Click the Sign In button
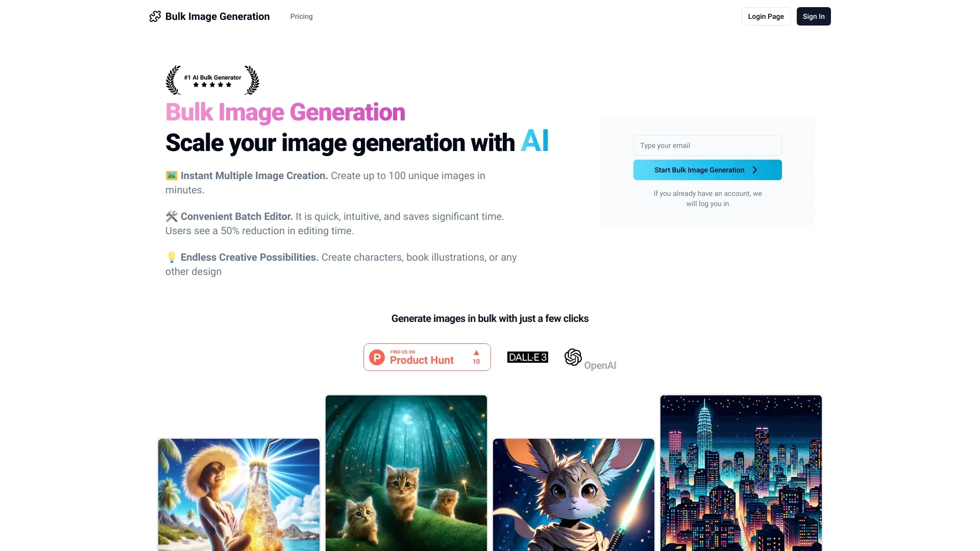 tap(813, 16)
